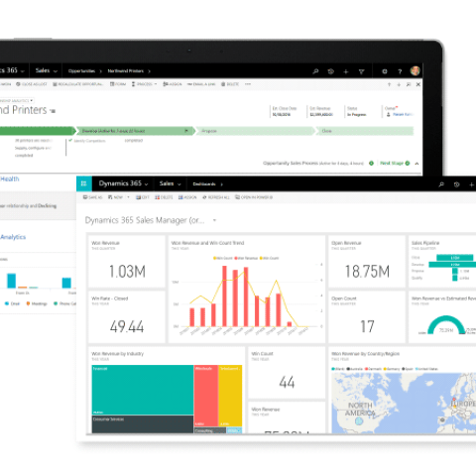Click the flag icon on the Develop stage

(x=186, y=131)
